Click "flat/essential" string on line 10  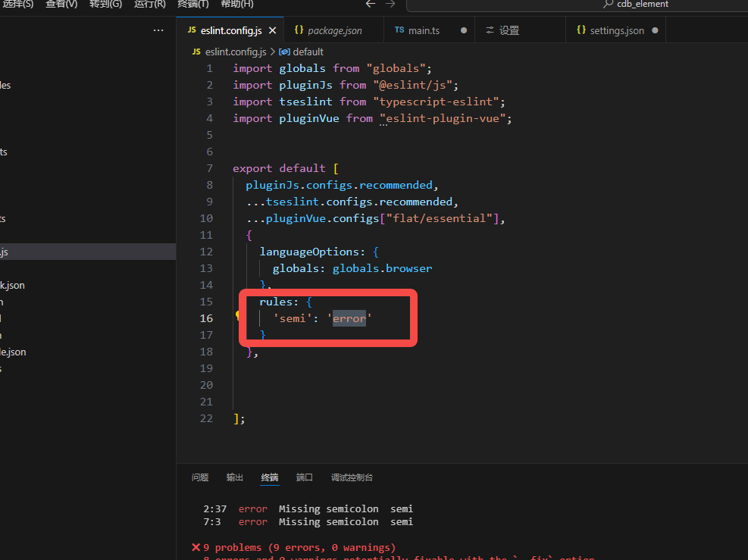point(439,218)
